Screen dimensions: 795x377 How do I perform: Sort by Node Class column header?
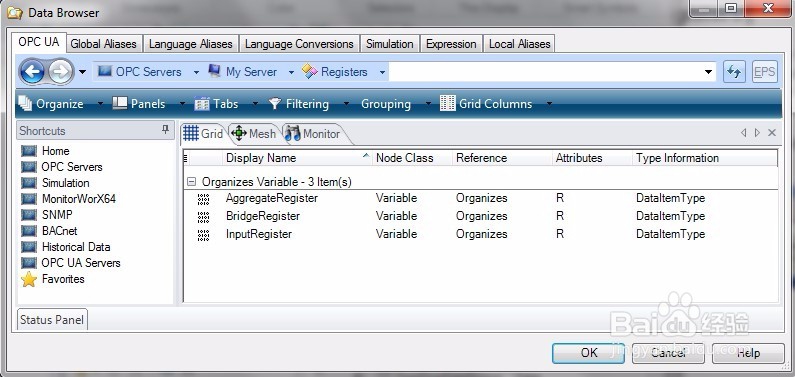pos(412,158)
